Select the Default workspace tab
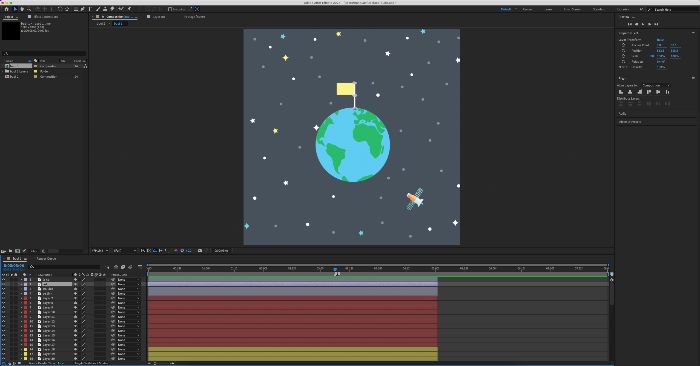This screenshot has height=366, width=700. pos(506,9)
